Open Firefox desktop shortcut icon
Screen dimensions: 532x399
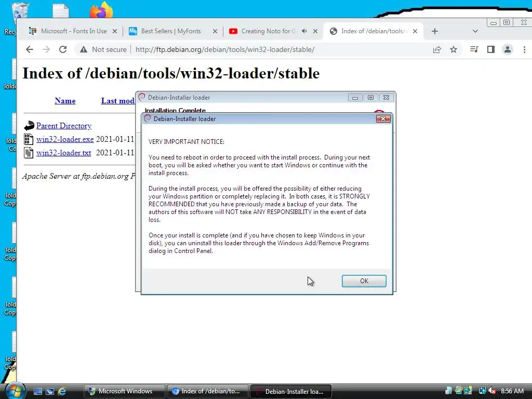[x=101, y=10]
